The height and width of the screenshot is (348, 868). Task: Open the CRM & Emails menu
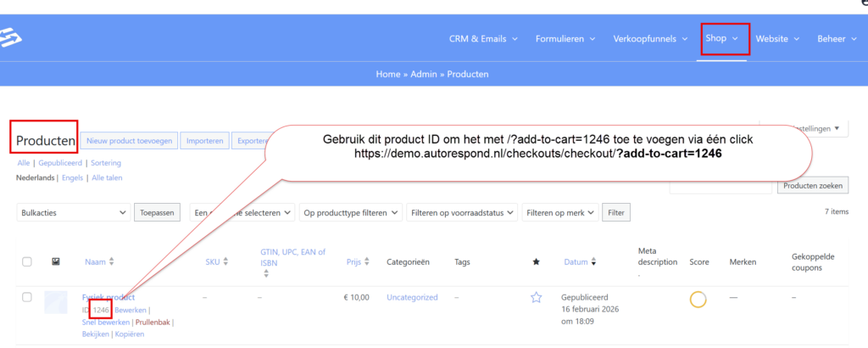487,38
